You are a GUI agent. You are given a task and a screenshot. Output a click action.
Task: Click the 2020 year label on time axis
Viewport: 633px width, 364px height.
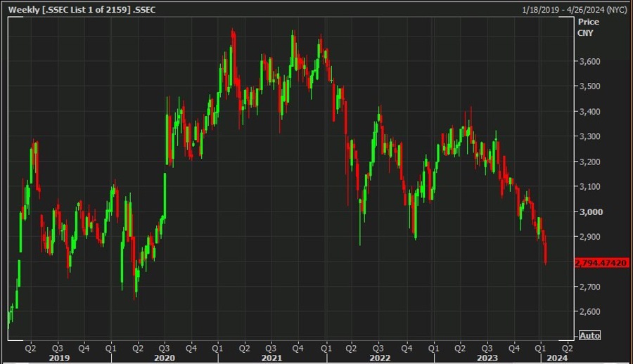(165, 358)
